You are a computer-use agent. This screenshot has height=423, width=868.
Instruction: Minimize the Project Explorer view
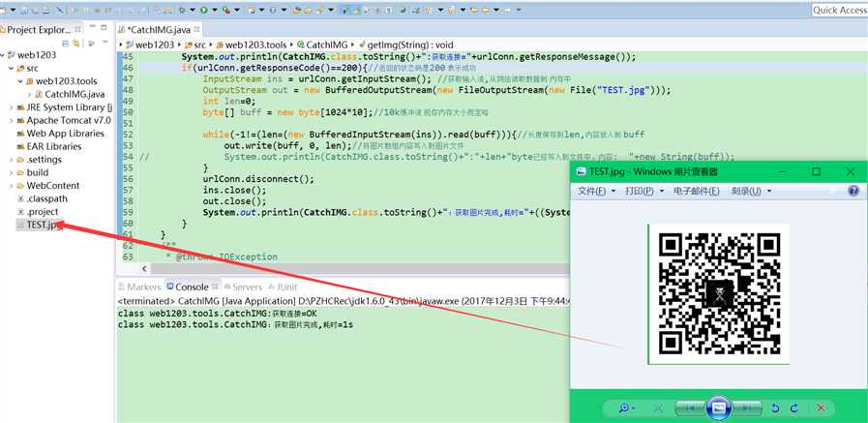click(x=93, y=26)
